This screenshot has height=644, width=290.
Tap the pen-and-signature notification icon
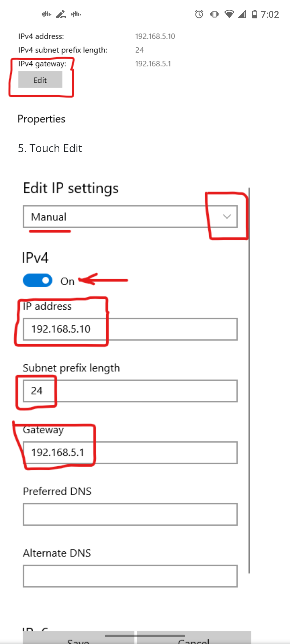click(x=61, y=14)
